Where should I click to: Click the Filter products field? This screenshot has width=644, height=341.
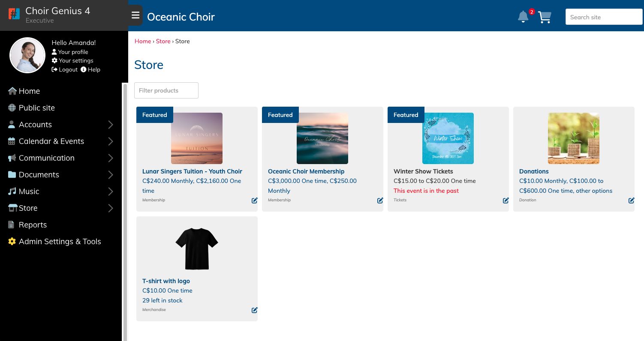pyautogui.click(x=166, y=90)
